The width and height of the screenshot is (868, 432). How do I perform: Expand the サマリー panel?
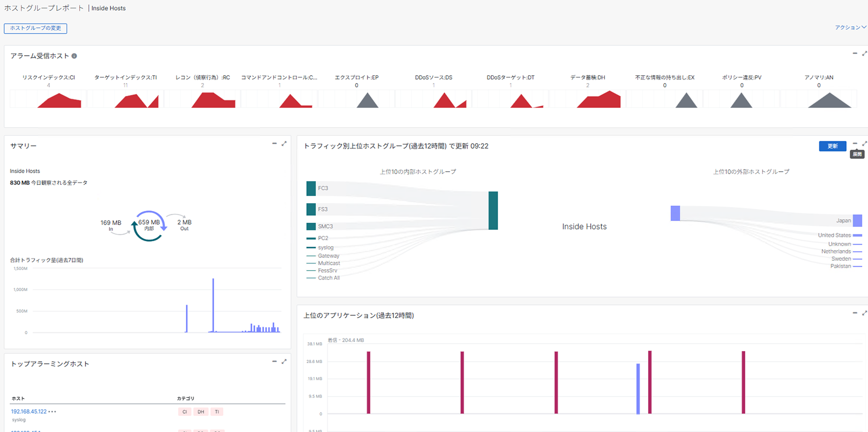pos(284,144)
